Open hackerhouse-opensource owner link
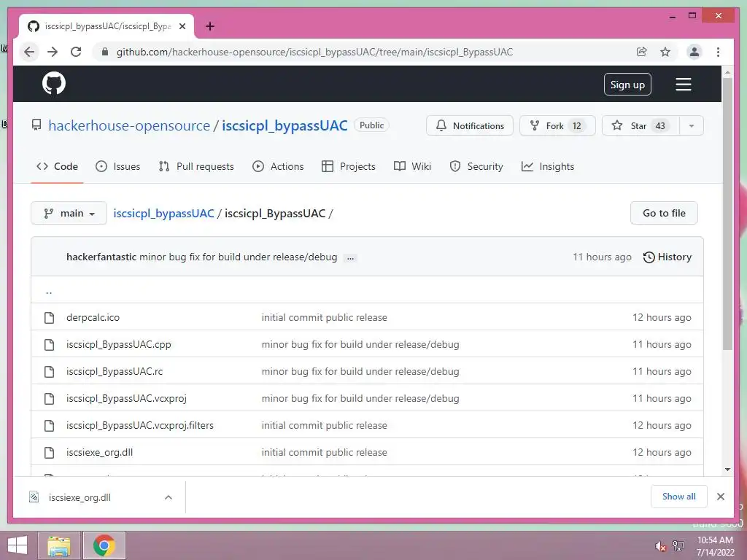The height and width of the screenshot is (560, 747). [x=129, y=125]
